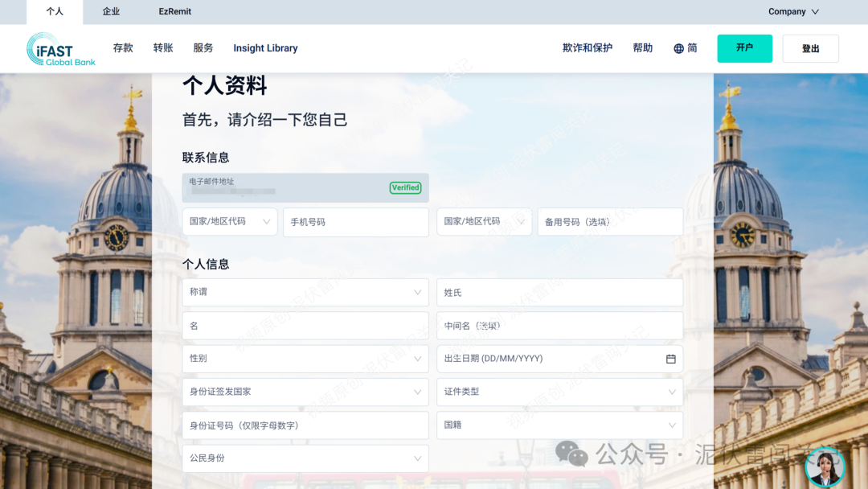The height and width of the screenshot is (489, 868).
Task: Open the 称谓 (title) dropdown
Action: 305,292
